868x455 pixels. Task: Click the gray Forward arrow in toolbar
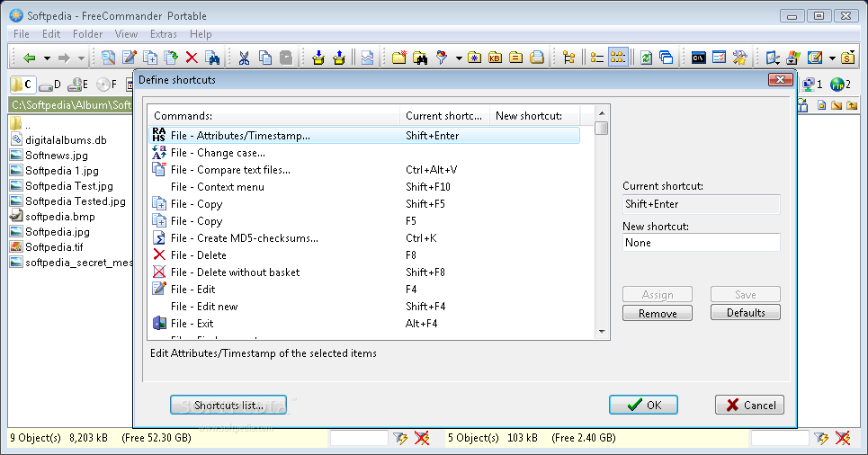tap(64, 58)
